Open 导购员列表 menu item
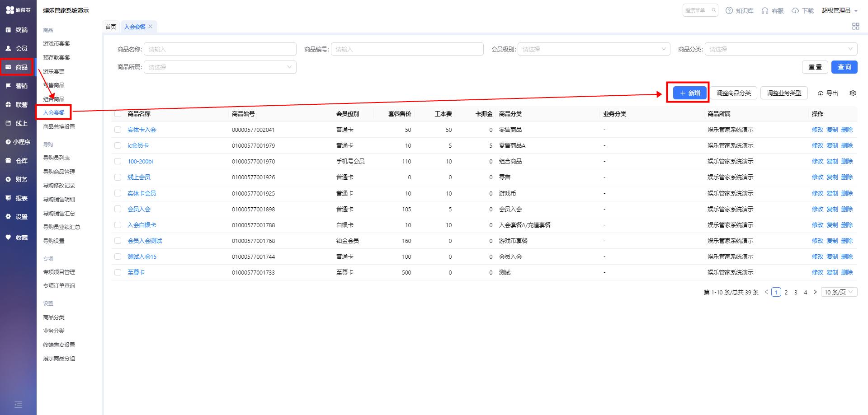 pyautogui.click(x=57, y=158)
